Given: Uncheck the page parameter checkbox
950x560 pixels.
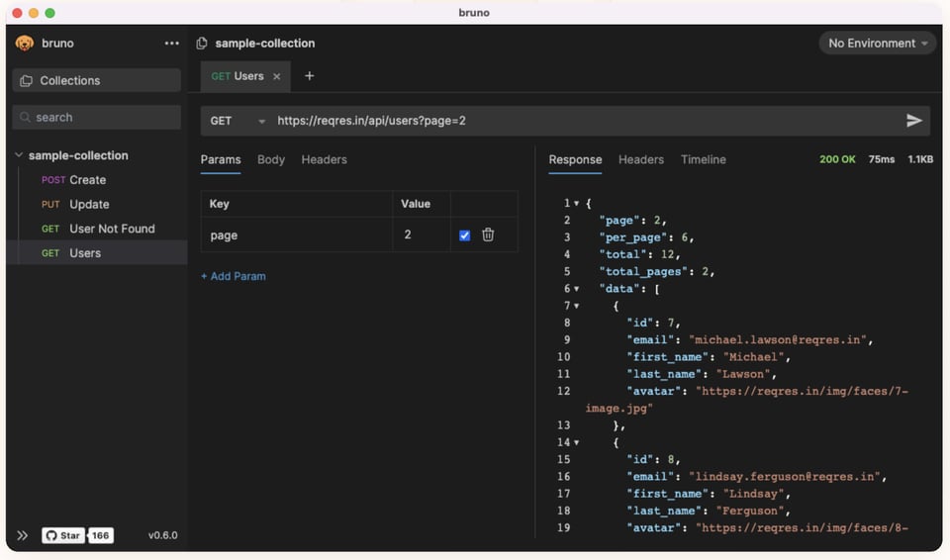Looking at the screenshot, I should click(x=464, y=235).
